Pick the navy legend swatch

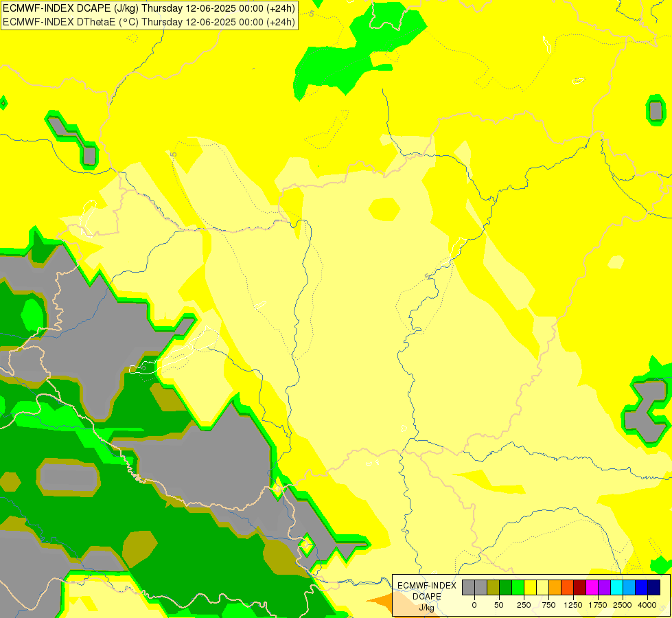pyautogui.click(x=653, y=587)
